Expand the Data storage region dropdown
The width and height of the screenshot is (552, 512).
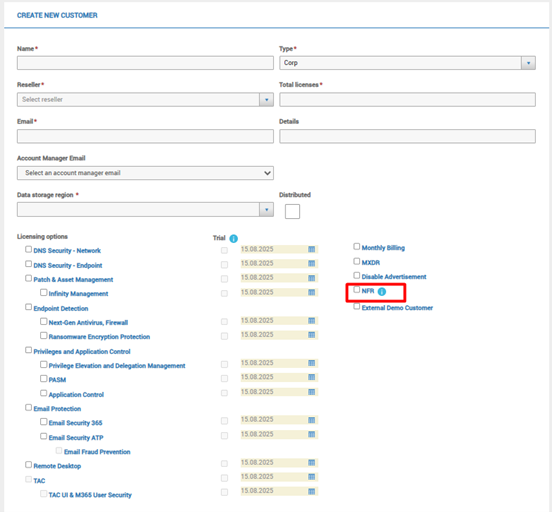point(266,210)
